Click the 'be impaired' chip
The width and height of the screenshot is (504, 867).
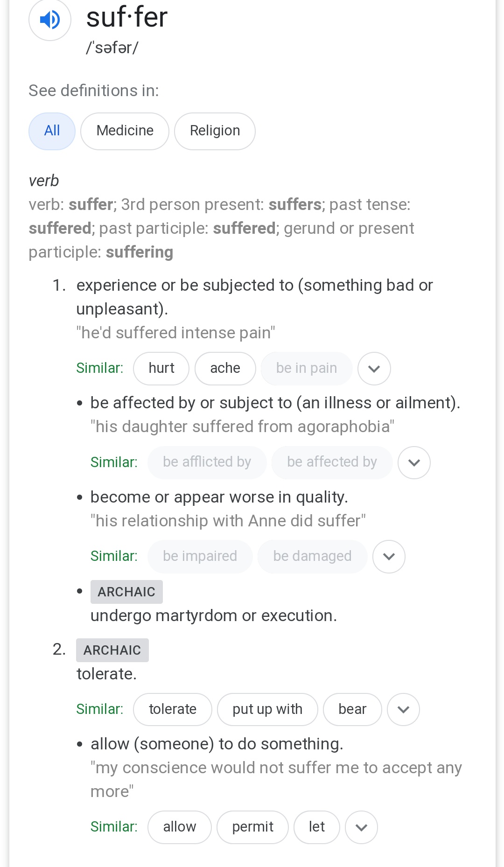[x=200, y=556]
